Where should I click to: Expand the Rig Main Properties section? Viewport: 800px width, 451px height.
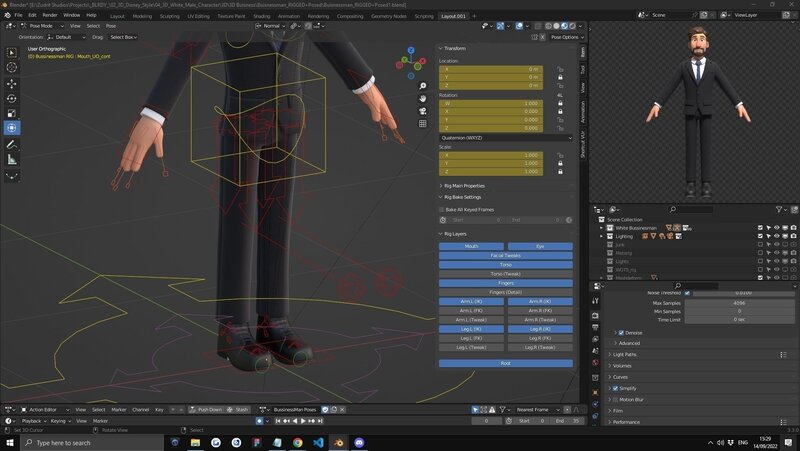point(465,185)
